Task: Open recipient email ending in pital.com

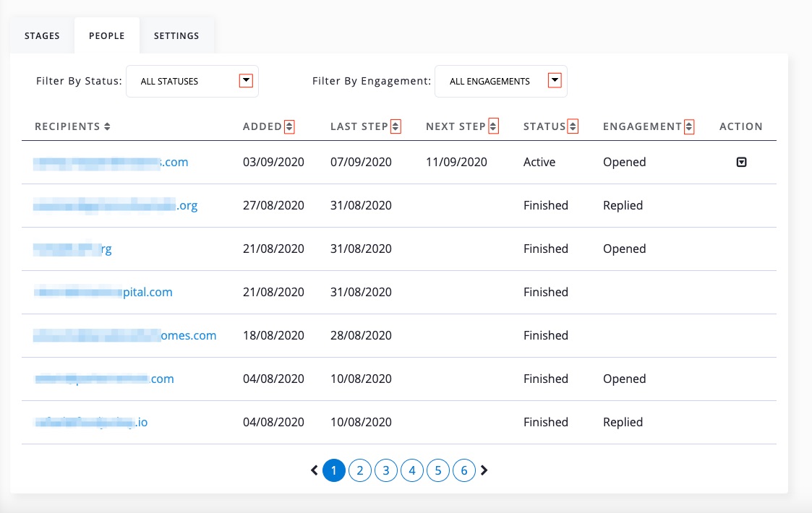Action: point(103,293)
